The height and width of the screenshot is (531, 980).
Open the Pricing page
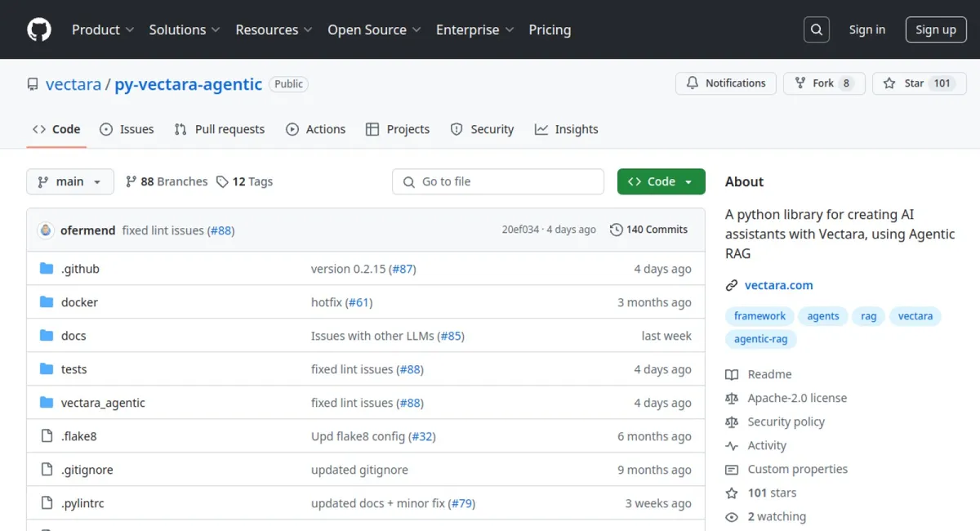coord(550,29)
